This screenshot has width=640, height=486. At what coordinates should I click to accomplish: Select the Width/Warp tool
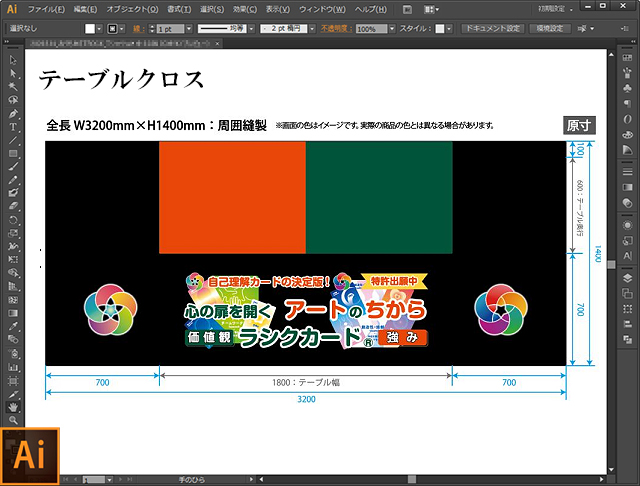coord(13,246)
